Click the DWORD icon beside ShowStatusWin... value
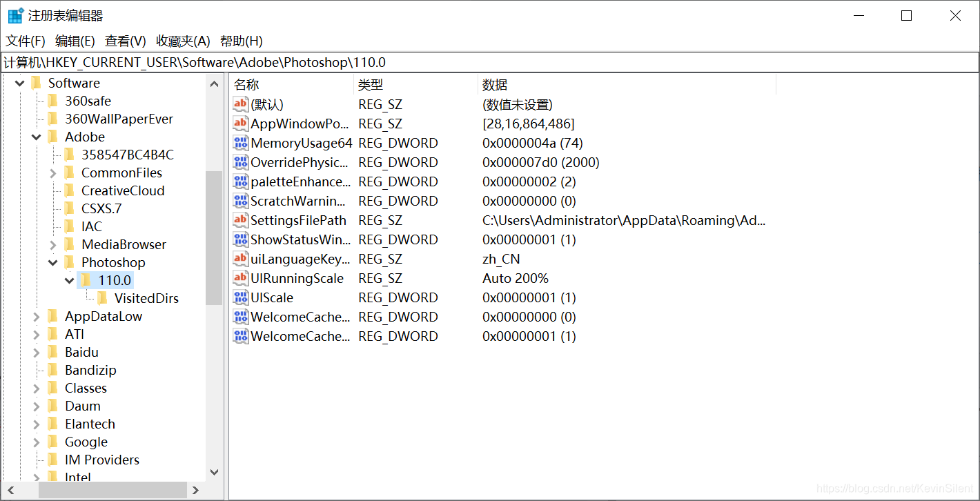The width and height of the screenshot is (980, 501). tap(240, 239)
